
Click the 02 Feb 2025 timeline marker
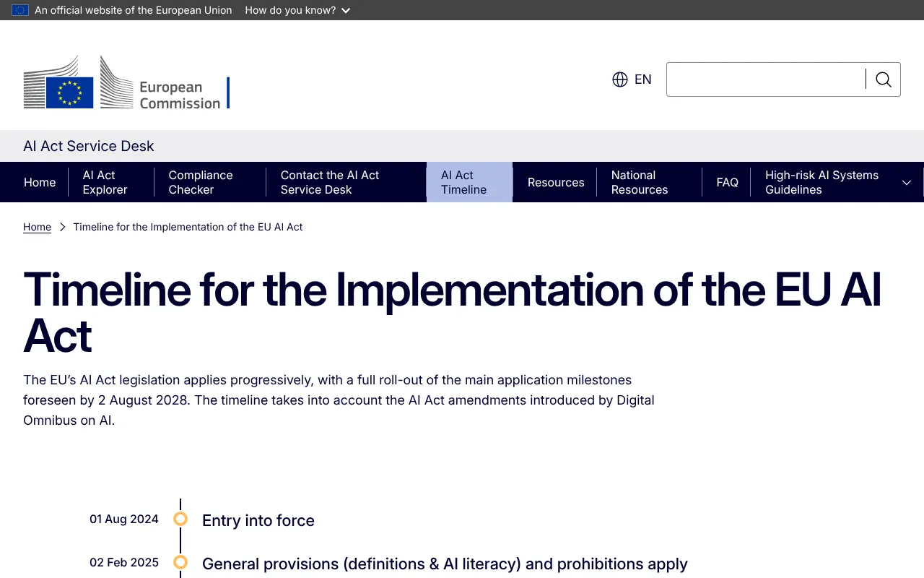click(180, 562)
